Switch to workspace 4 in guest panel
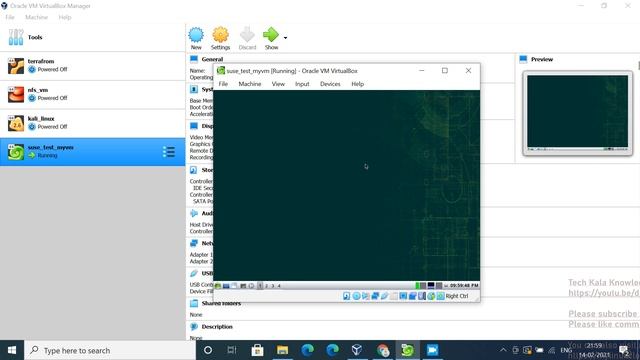This screenshot has height=360, width=640. click(279, 286)
